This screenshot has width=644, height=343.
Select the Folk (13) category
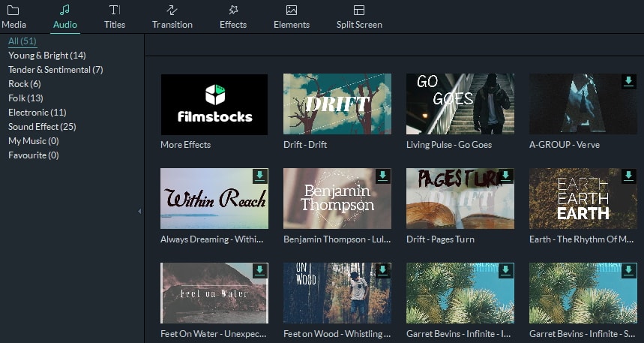pos(25,98)
